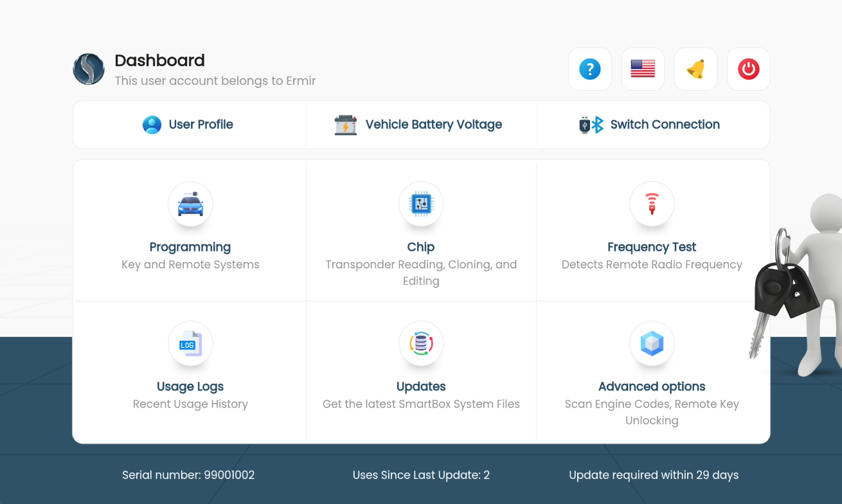Click 'Update required within 29 days'

(x=654, y=476)
